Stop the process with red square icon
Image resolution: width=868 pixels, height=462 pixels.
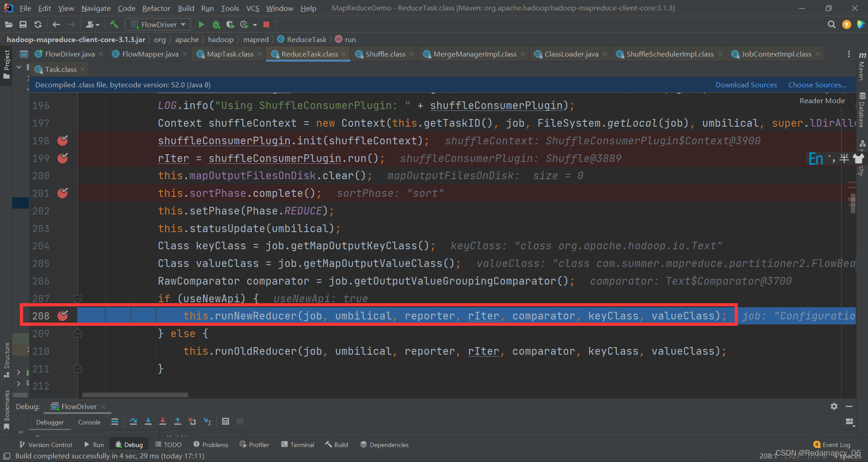266,24
